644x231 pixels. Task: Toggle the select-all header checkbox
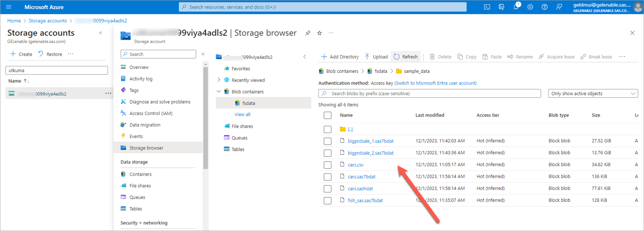pyautogui.click(x=327, y=115)
